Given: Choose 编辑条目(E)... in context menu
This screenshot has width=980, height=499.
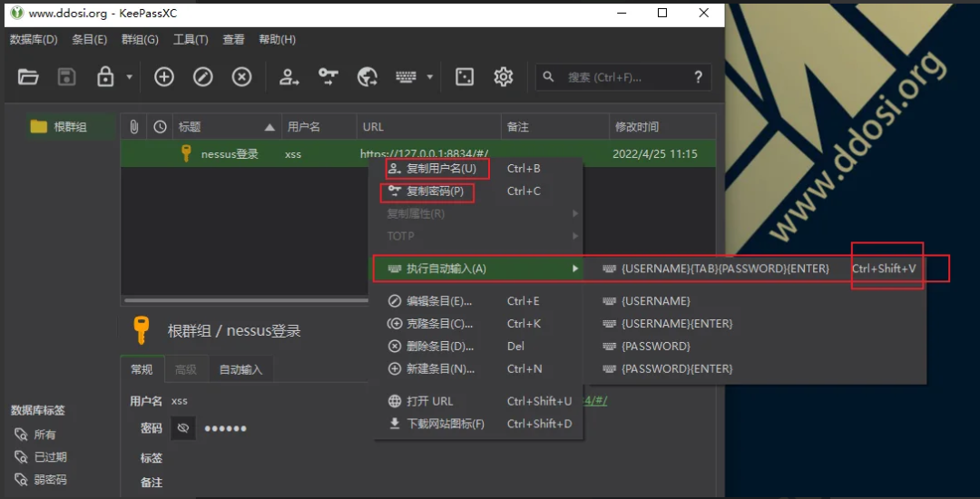Looking at the screenshot, I should click(x=478, y=301).
